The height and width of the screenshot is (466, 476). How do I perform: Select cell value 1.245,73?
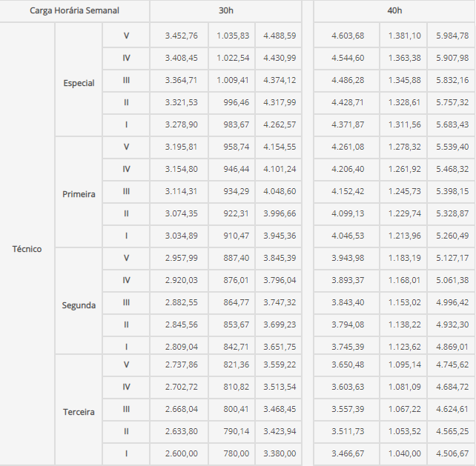(x=404, y=191)
